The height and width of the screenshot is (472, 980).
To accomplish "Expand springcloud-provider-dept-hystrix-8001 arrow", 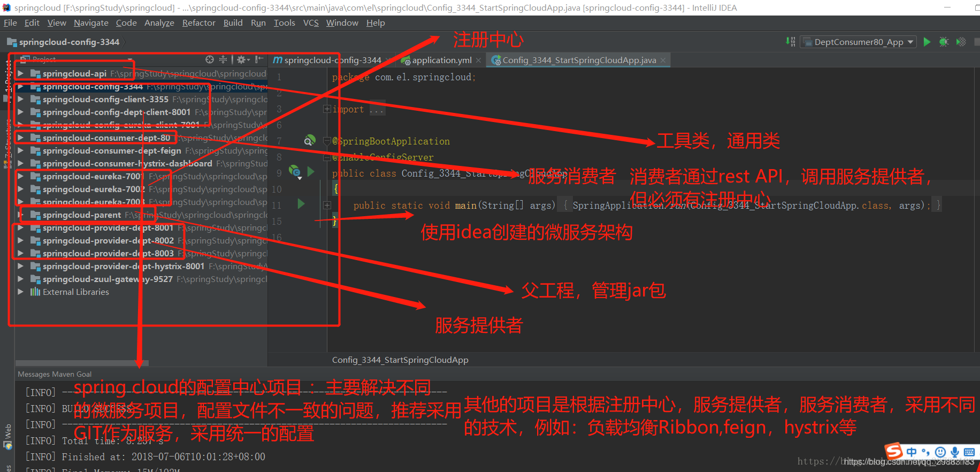I will (20, 266).
